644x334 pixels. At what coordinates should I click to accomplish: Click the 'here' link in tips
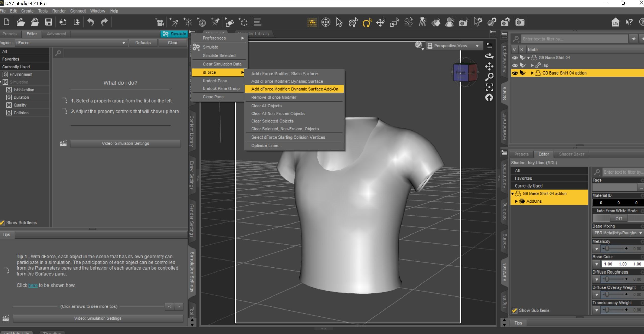click(x=33, y=285)
